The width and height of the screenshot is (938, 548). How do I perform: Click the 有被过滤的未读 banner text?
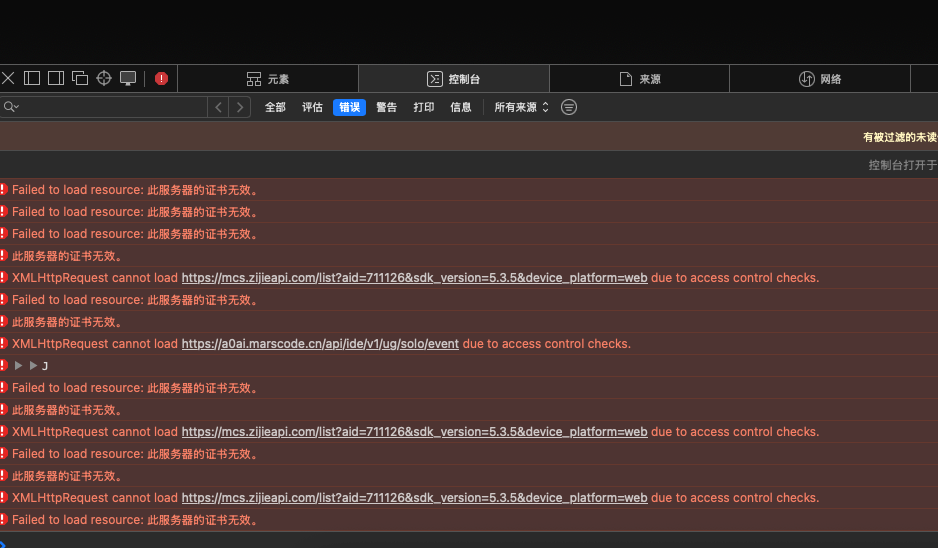900,137
